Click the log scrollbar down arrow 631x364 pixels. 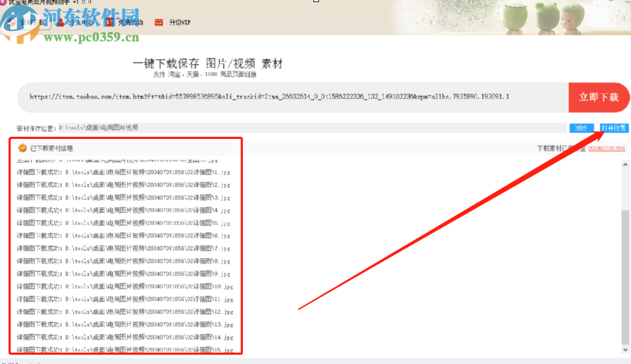pos(625,349)
